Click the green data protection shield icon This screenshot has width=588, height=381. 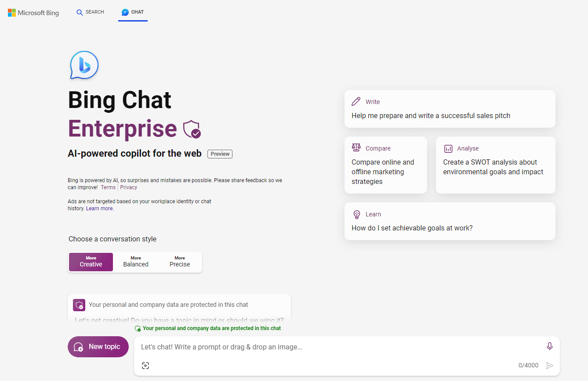click(x=138, y=328)
